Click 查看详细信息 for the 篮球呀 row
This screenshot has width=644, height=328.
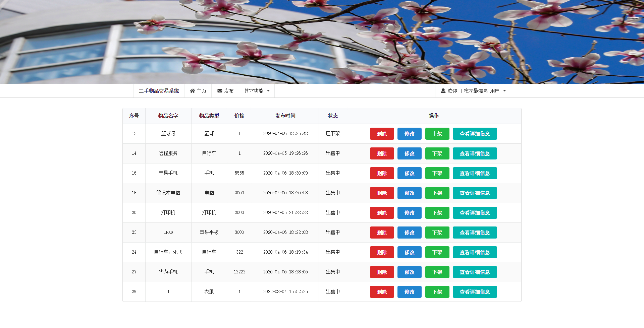(x=475, y=133)
